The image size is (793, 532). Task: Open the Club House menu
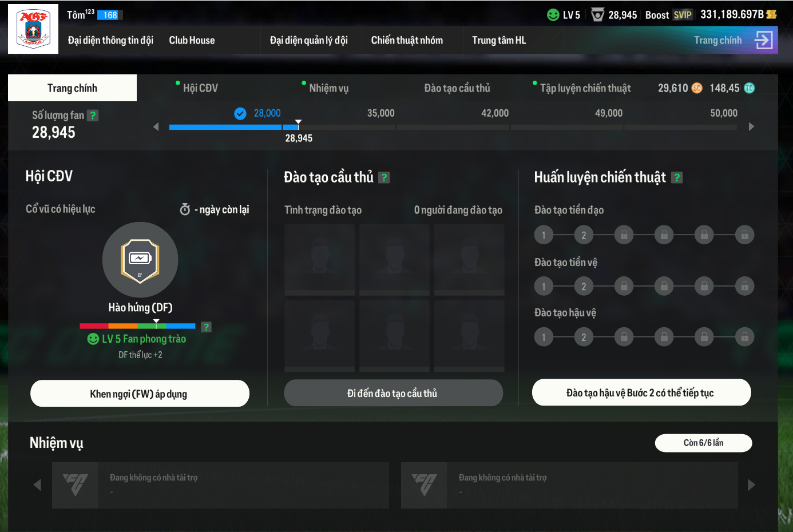pyautogui.click(x=192, y=40)
